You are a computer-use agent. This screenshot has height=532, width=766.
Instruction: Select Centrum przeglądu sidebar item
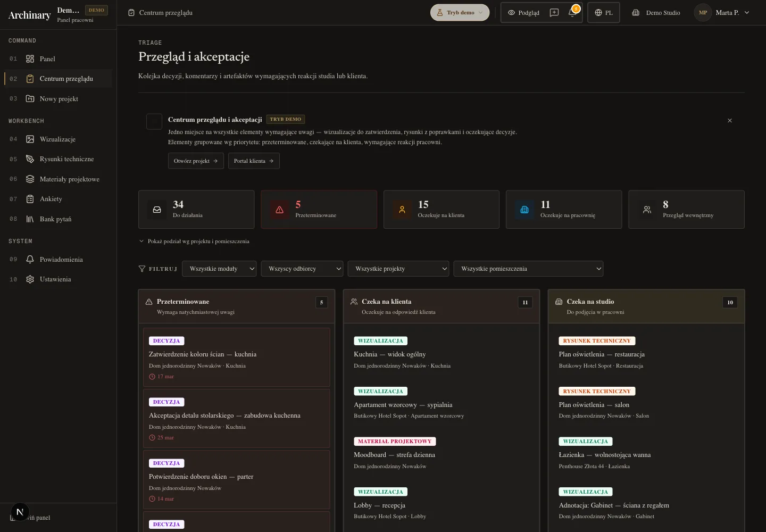click(58, 79)
